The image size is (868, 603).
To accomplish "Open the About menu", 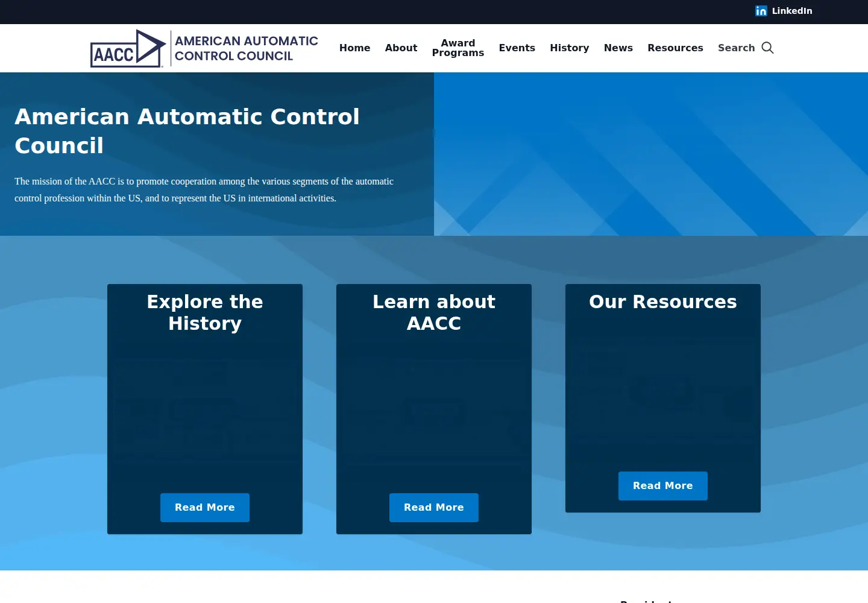I will [401, 48].
